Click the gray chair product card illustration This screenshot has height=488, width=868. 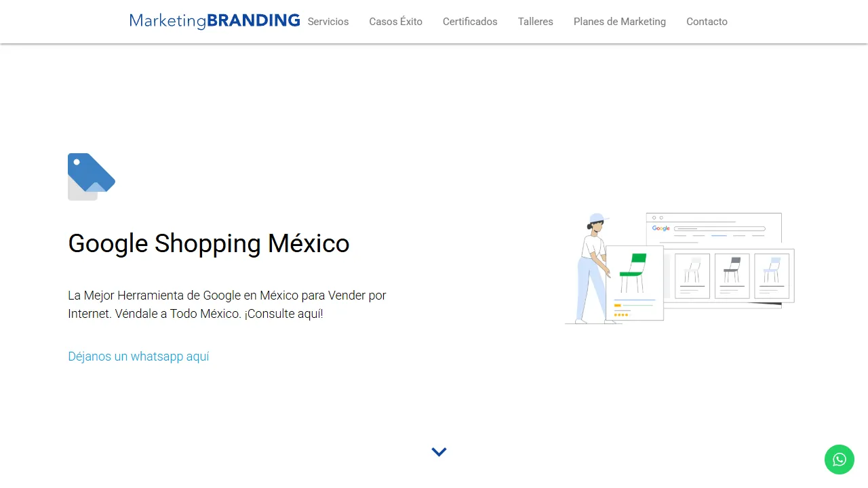point(732,274)
